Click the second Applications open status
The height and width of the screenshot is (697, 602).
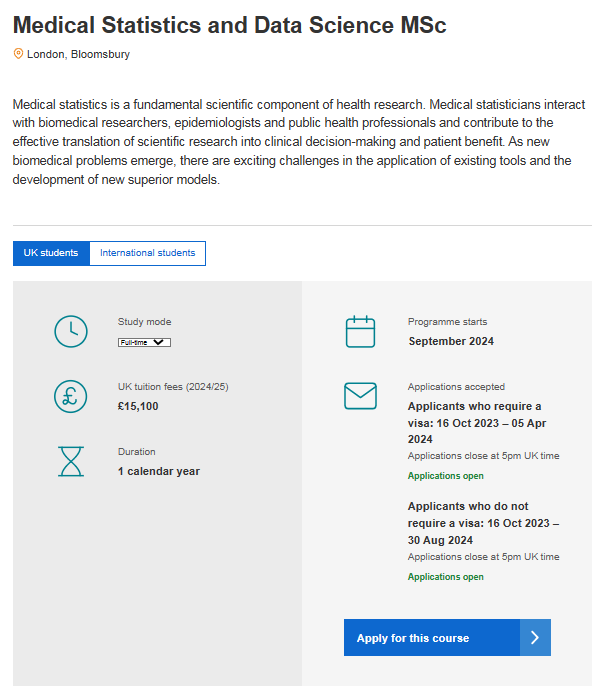(445, 577)
